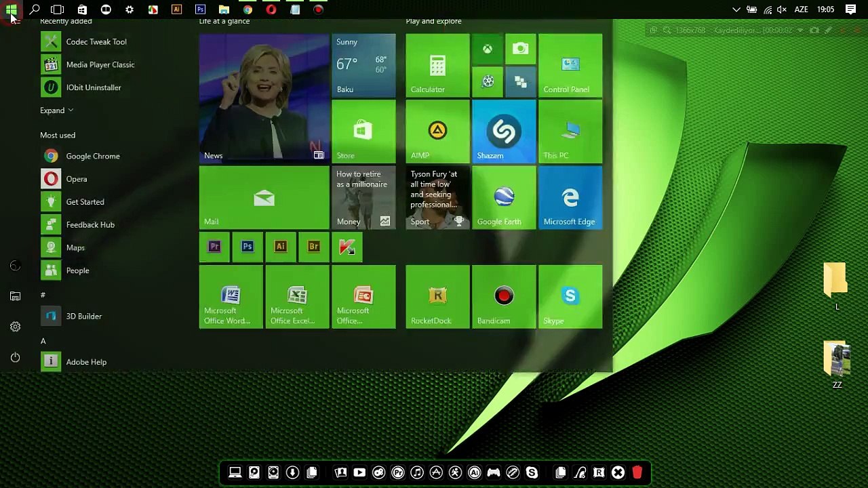868x488 pixels.
Task: Click the Power button in Start menu
Action: coord(15,357)
